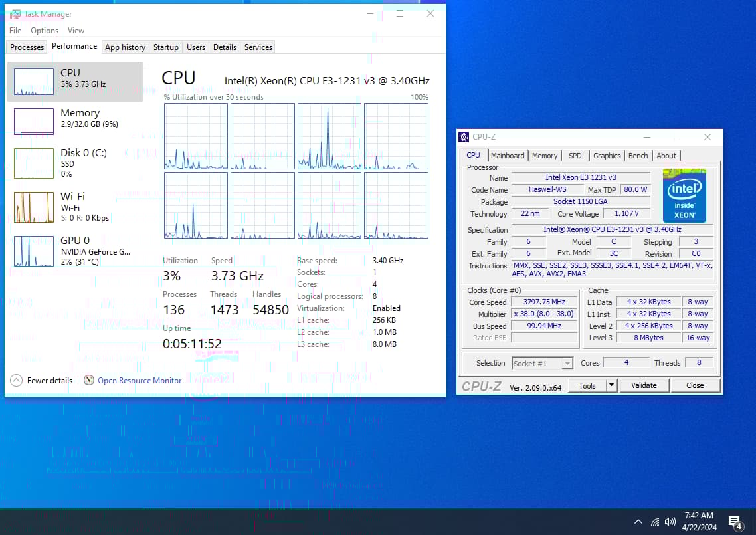Collapse view with Fewer details
The height and width of the screenshot is (535, 756).
pos(41,380)
